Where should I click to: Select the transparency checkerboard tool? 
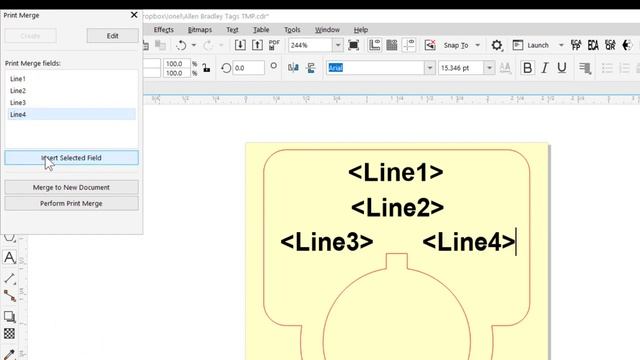click(x=9, y=333)
